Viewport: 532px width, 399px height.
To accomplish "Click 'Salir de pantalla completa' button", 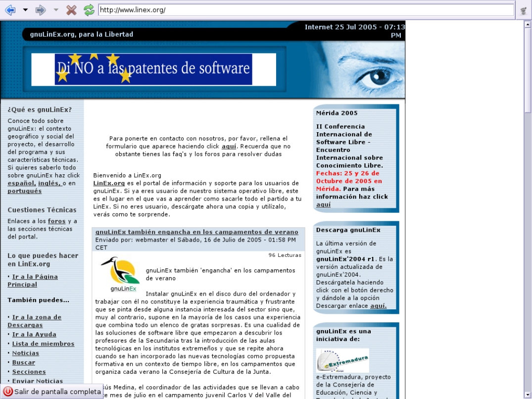I will tap(52, 392).
